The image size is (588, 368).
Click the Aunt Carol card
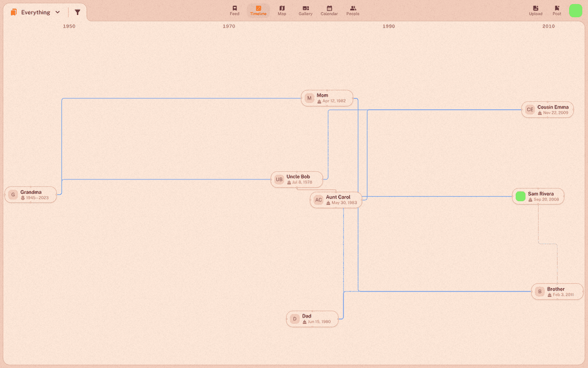(x=336, y=200)
